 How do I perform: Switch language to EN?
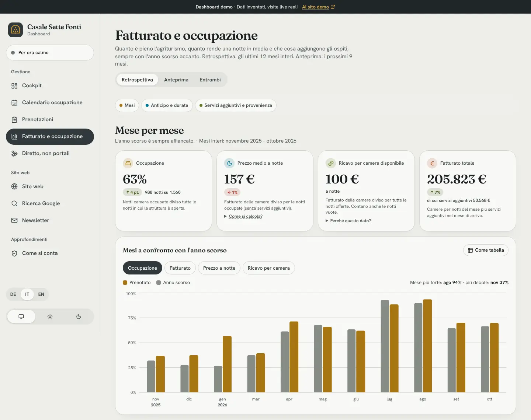pyautogui.click(x=41, y=294)
